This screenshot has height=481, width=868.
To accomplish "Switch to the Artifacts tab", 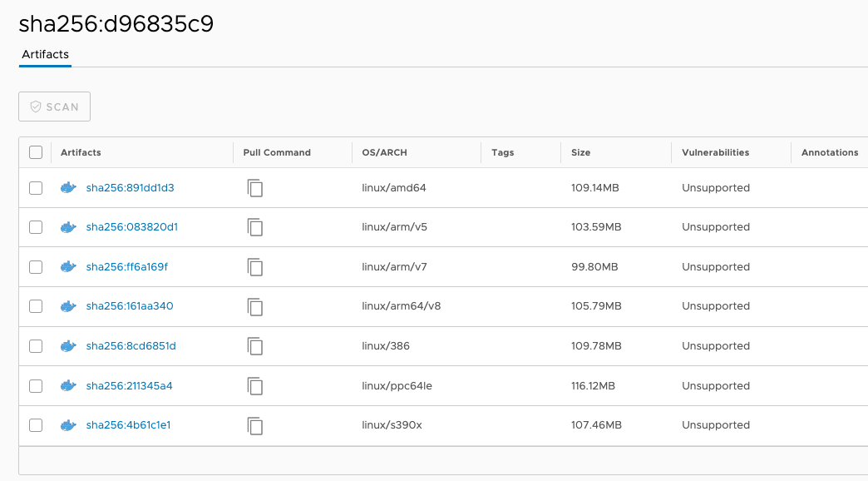I will [45, 55].
